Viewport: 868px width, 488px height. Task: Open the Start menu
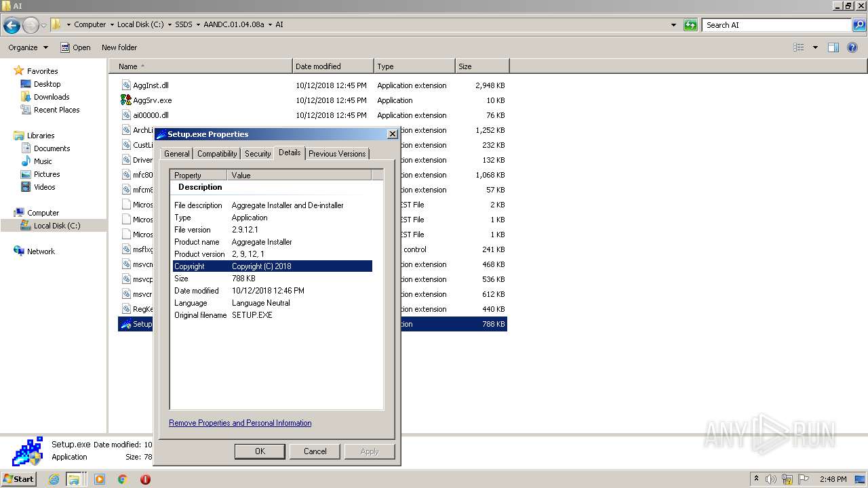(19, 479)
